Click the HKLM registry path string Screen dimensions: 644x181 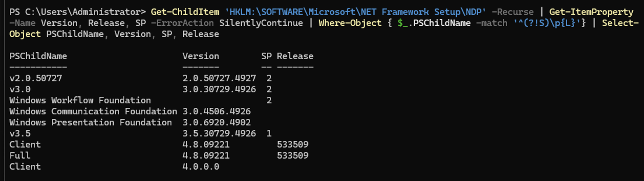tap(355, 12)
